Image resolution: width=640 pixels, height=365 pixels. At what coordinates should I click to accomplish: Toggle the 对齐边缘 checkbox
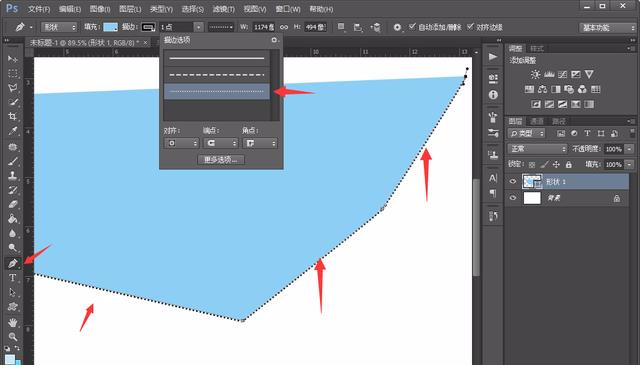470,27
